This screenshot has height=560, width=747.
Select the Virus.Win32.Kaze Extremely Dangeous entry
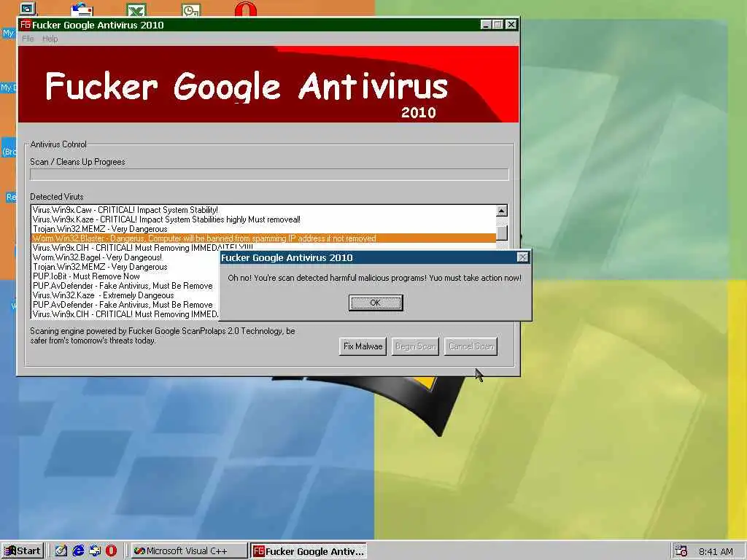pos(125,295)
